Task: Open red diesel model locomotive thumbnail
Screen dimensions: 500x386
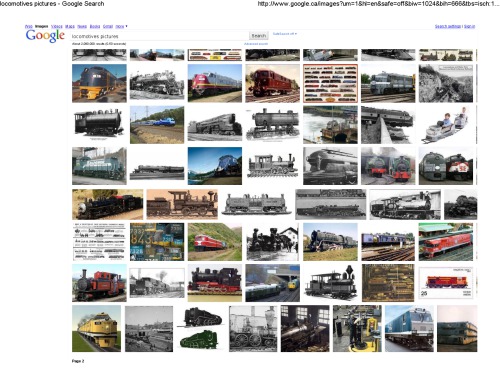Action: pyautogui.click(x=446, y=242)
